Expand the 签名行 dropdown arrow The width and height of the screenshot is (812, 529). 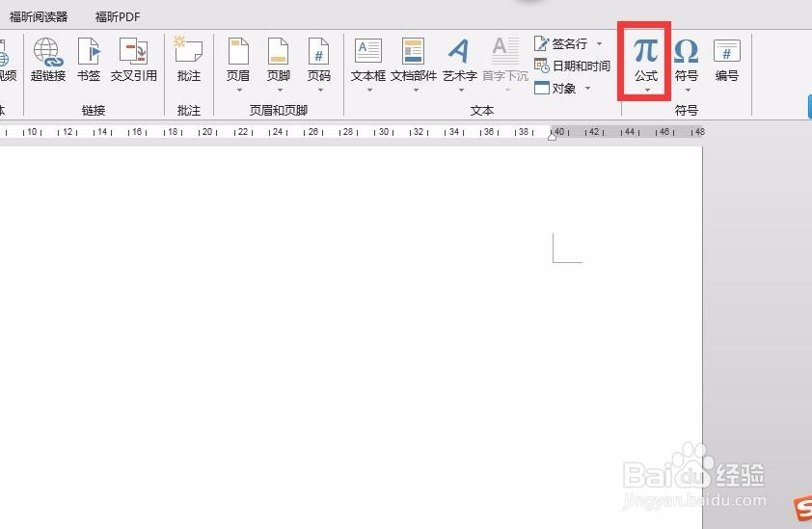click(x=599, y=44)
